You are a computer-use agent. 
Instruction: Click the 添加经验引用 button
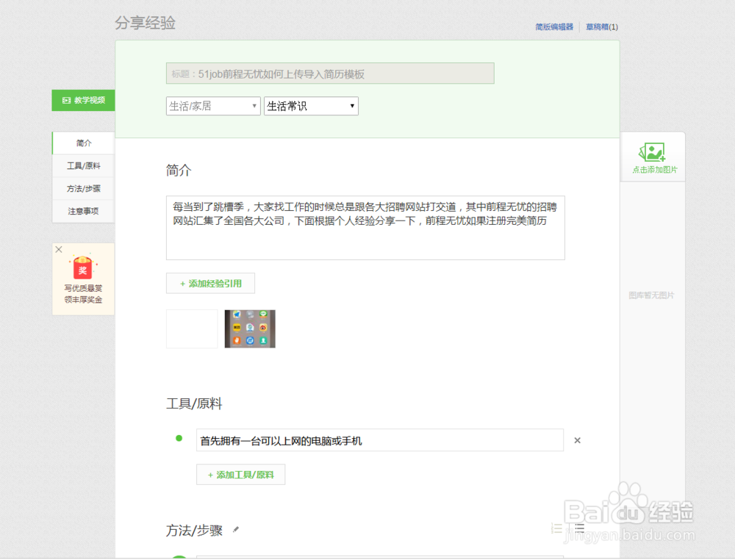210,284
